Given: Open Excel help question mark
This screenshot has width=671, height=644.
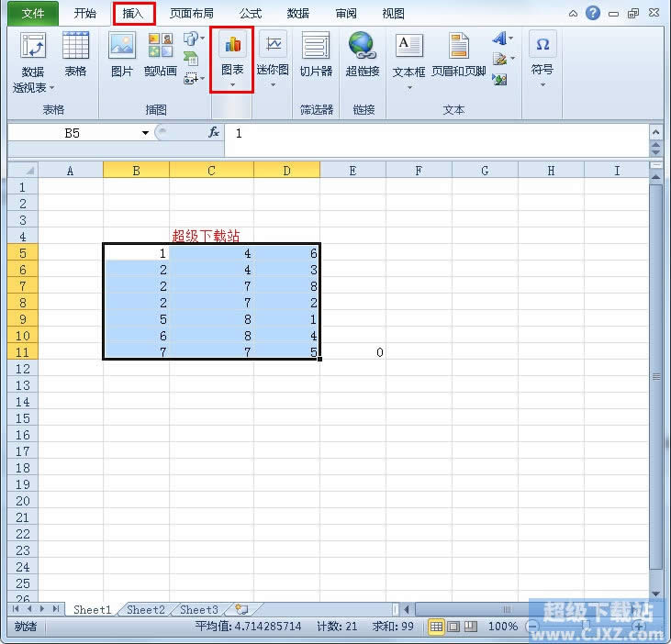Looking at the screenshot, I should [x=593, y=13].
